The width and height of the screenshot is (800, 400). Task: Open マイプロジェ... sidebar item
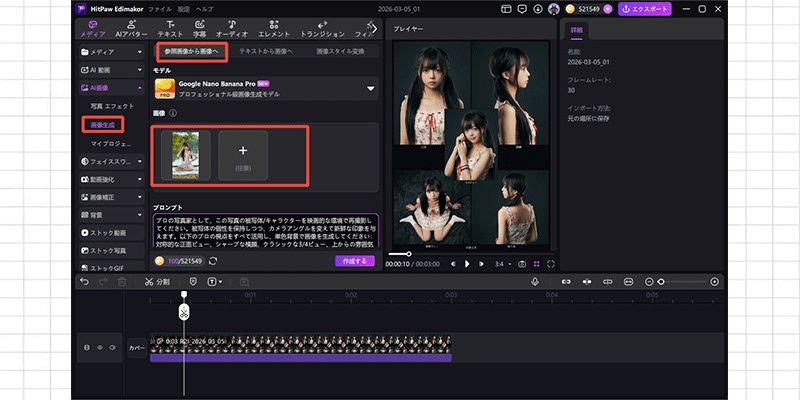tap(111, 143)
